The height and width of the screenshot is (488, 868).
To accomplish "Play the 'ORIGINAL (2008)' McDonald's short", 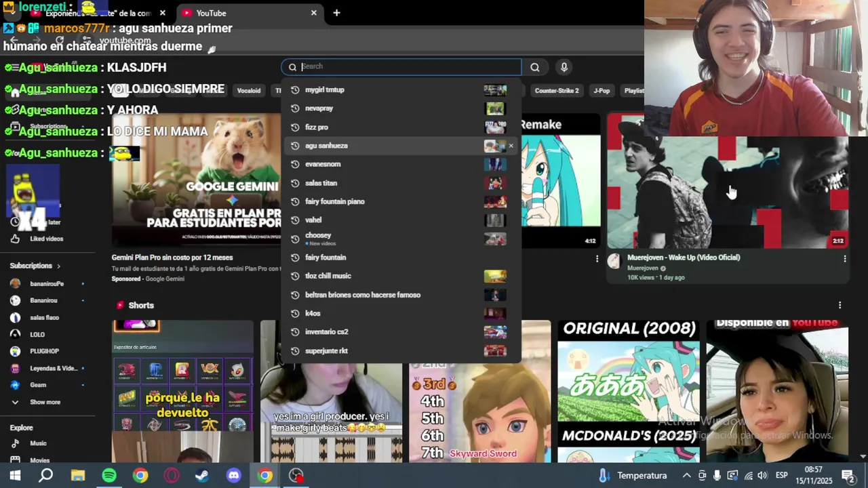I will (x=629, y=391).
